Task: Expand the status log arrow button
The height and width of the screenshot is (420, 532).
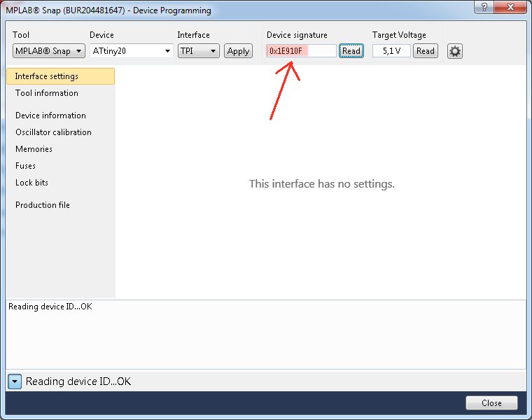Action: (x=15, y=381)
